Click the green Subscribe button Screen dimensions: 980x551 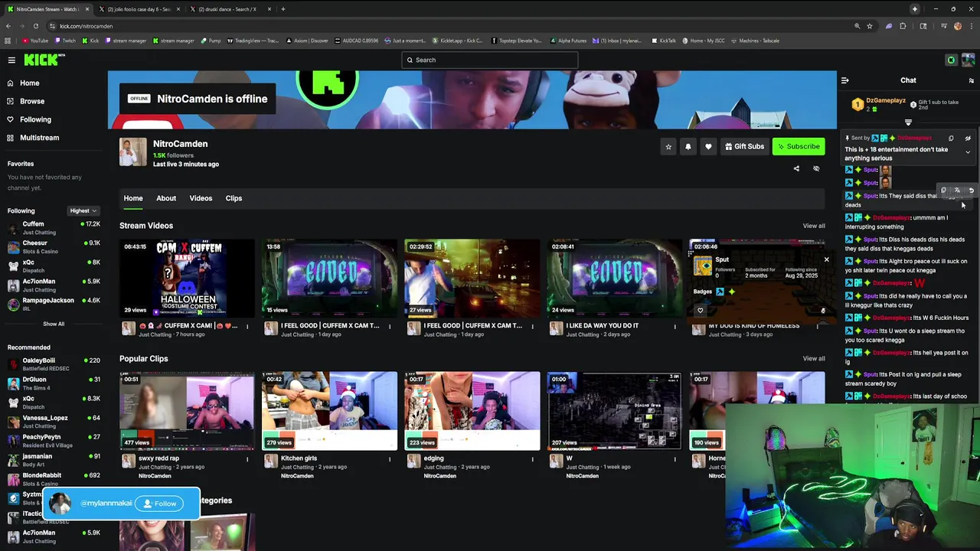click(x=799, y=146)
